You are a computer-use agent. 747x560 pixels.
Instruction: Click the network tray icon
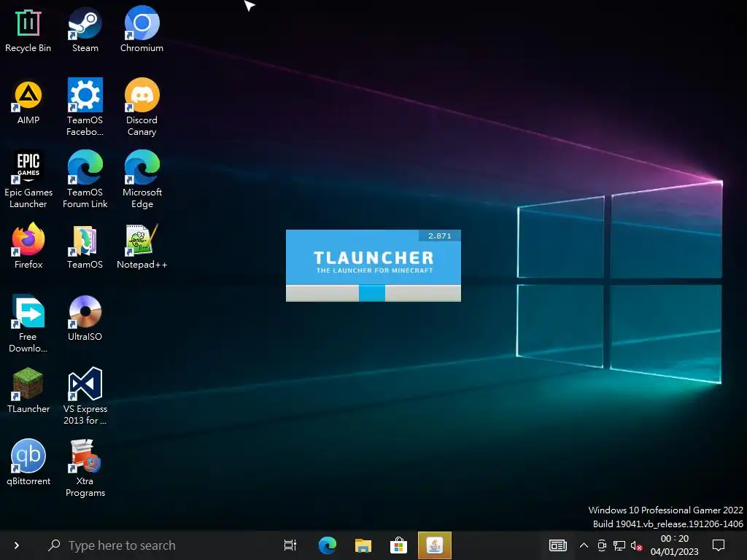(619, 545)
